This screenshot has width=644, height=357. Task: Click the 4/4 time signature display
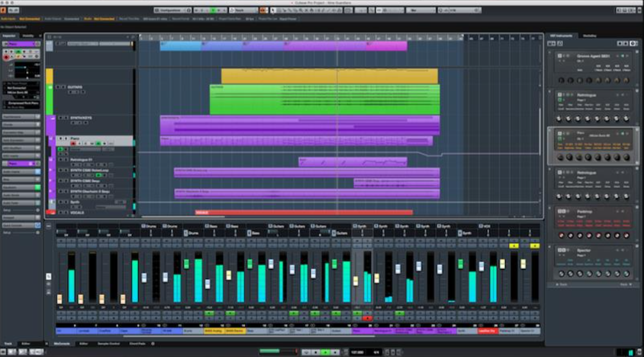pyautogui.click(x=376, y=352)
